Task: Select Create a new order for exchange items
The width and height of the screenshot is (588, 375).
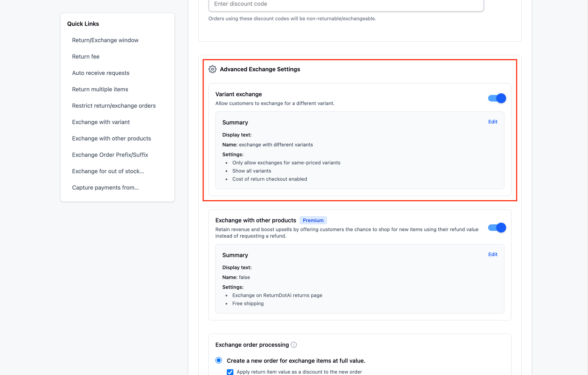Action: (218, 360)
